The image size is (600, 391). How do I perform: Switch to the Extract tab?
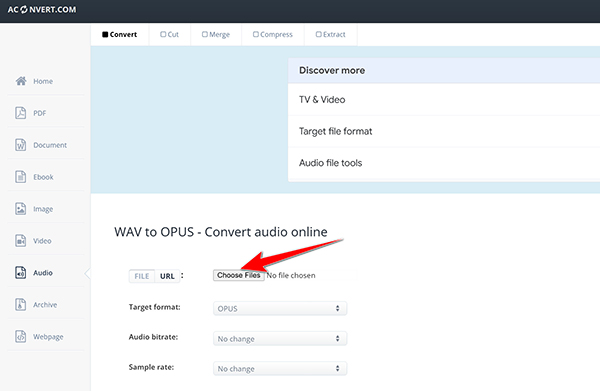[331, 34]
